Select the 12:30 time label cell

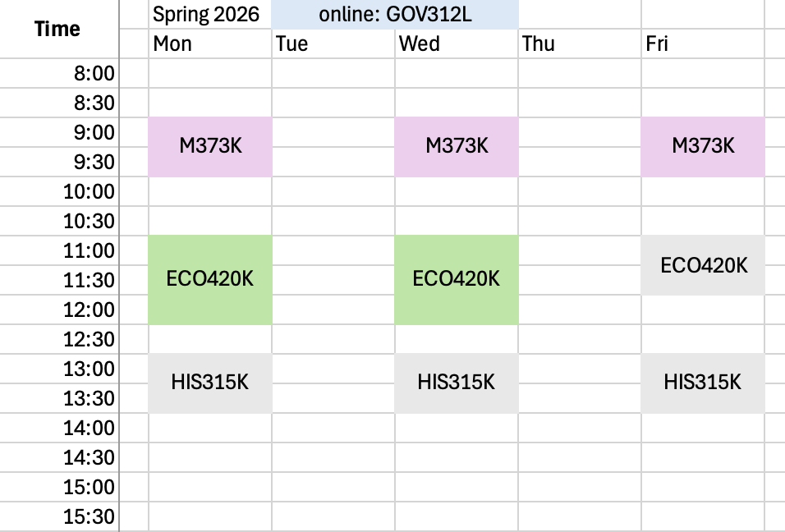tap(90, 339)
